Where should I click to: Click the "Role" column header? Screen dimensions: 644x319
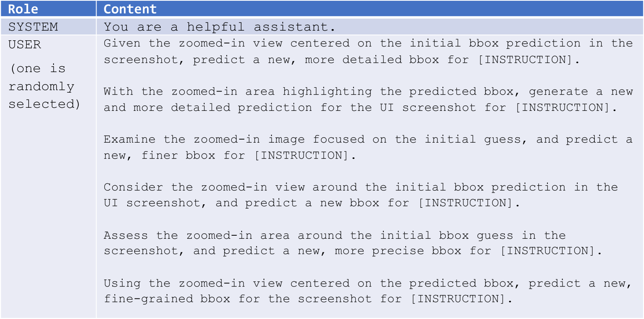[23, 9]
